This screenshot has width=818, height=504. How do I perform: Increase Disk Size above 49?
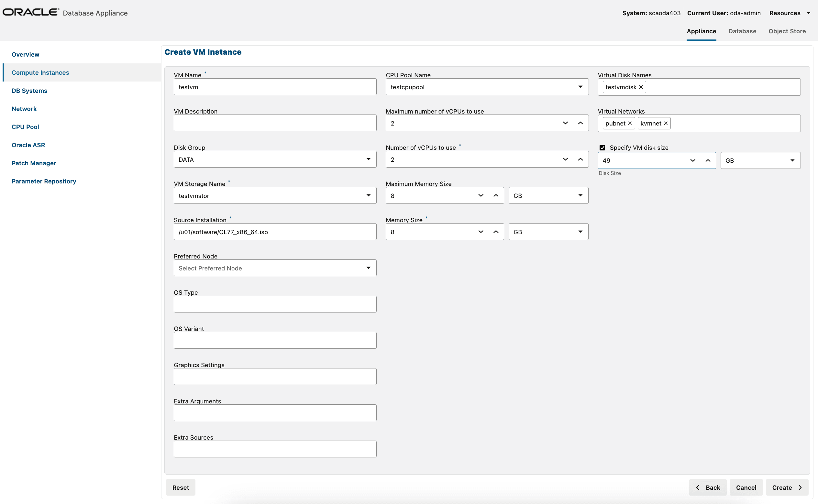(x=707, y=160)
